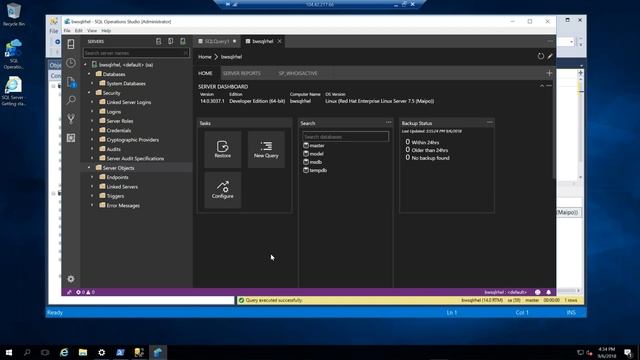
Task: Expand the Logins folder
Action: [93, 111]
